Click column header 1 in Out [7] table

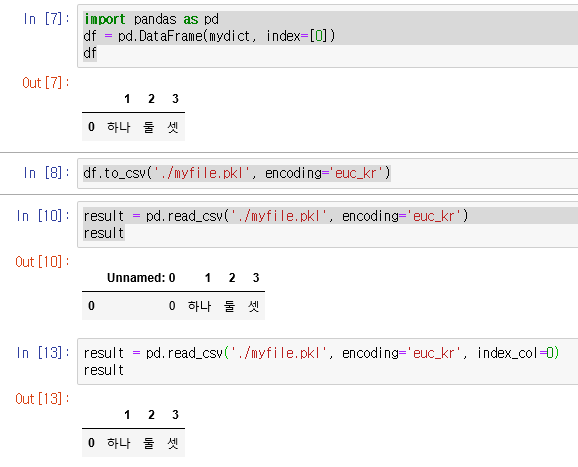(127, 99)
